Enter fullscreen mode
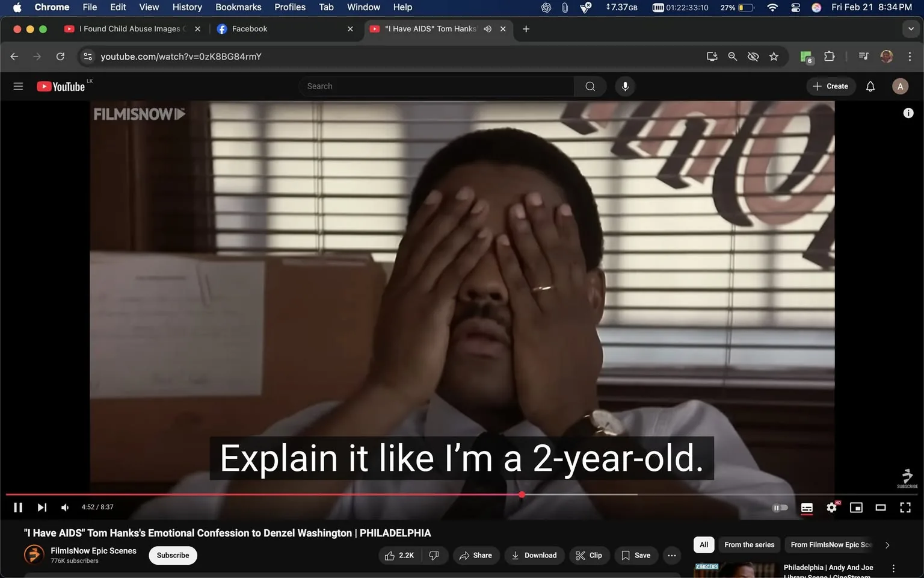The height and width of the screenshot is (578, 924). pos(905,508)
